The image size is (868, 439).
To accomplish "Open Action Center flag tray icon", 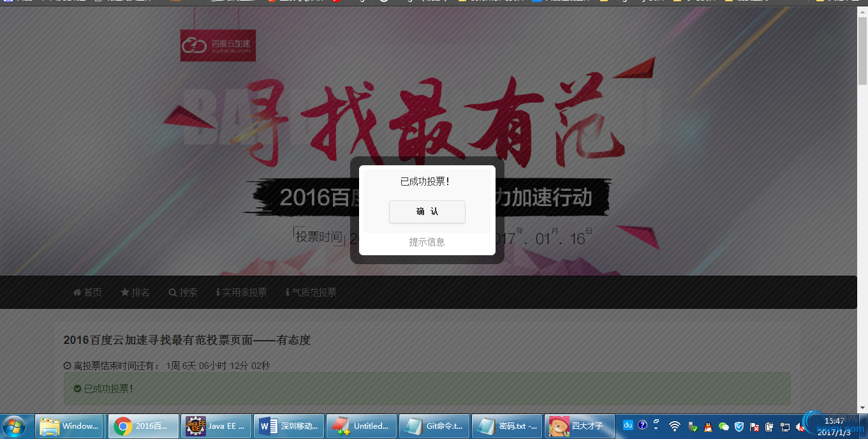I will (754, 426).
